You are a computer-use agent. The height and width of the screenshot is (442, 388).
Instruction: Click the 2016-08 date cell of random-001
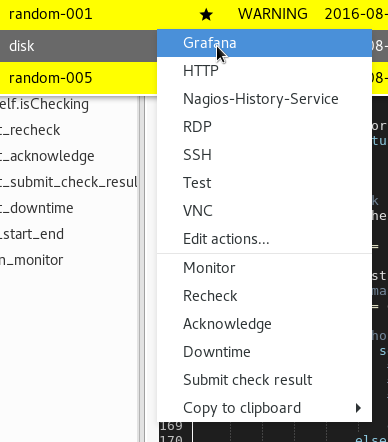pyautogui.click(x=356, y=14)
